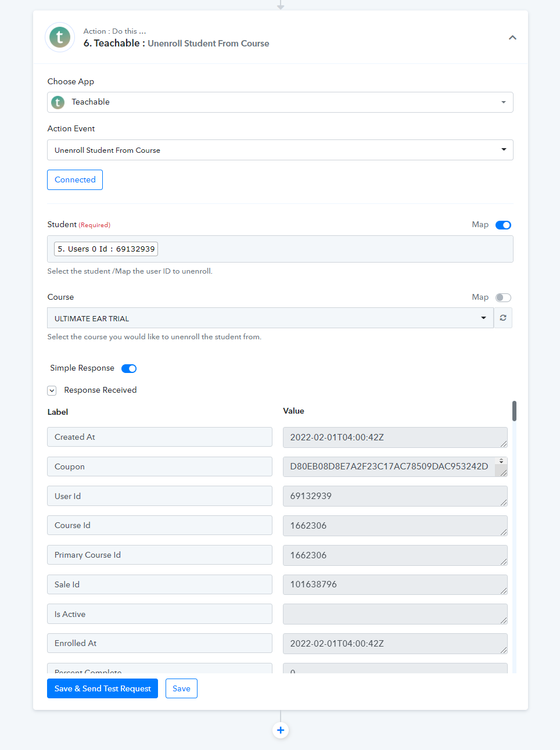Collapse the Response Received checkbox arrow
The image size is (560, 750).
(x=52, y=390)
